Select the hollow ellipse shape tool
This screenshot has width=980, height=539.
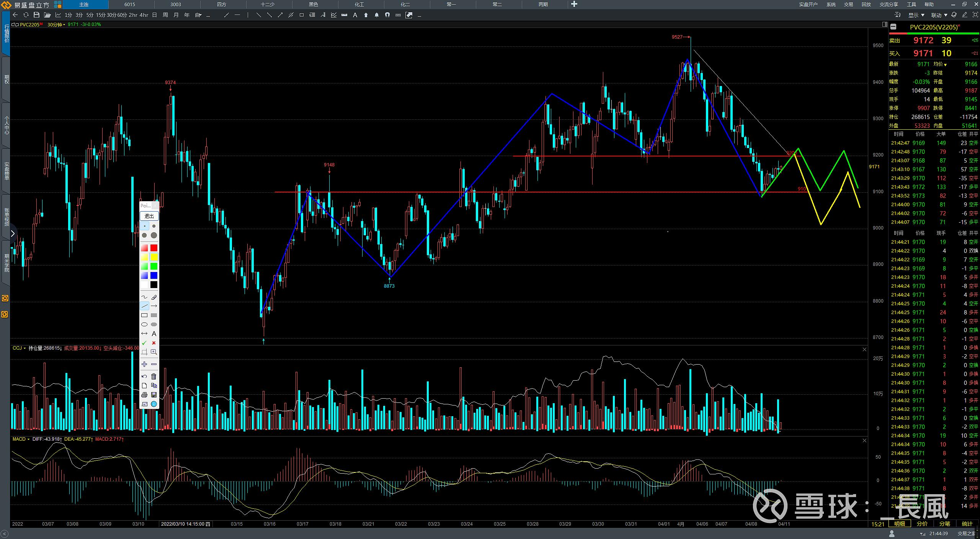tap(144, 324)
